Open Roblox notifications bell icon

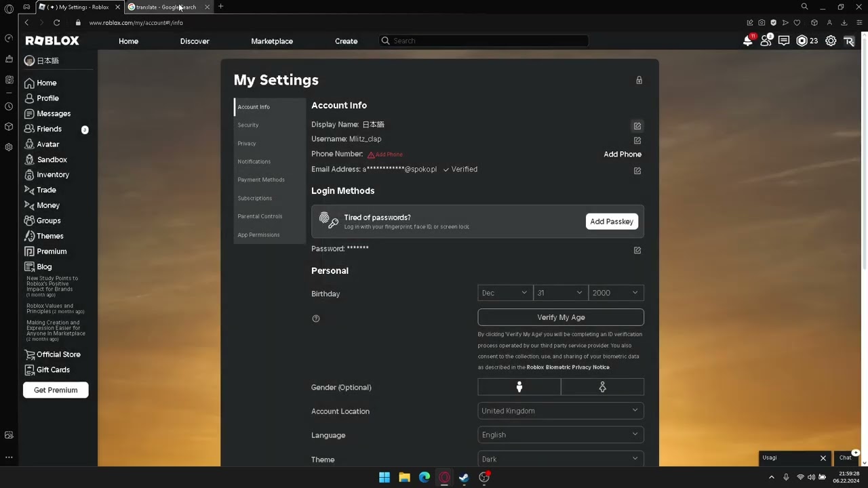click(x=748, y=41)
